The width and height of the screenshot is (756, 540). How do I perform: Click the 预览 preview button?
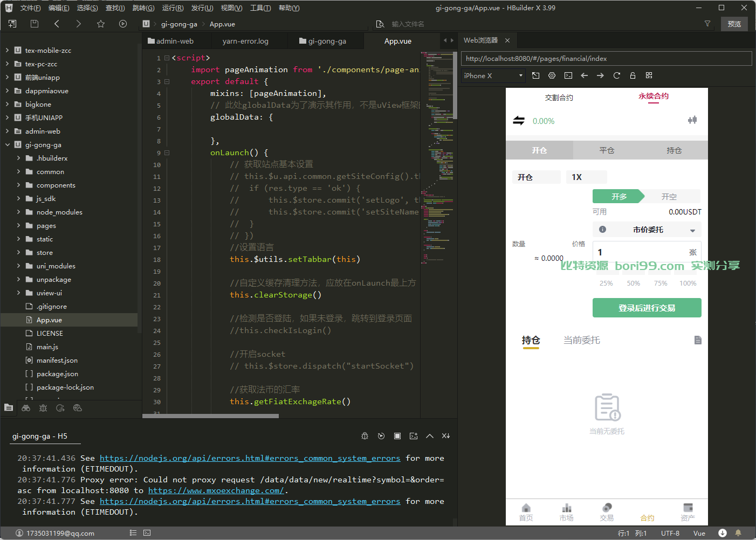734,24
